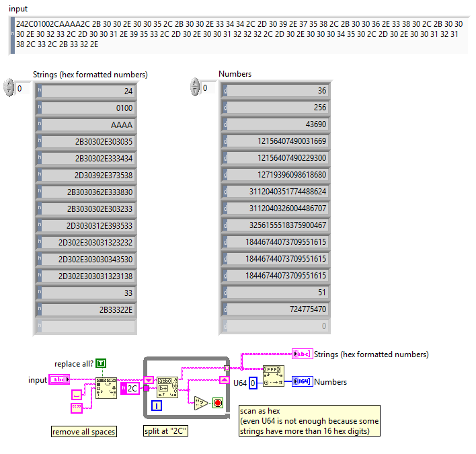
Task: Click the Numbers array index field
Action: coord(209,88)
